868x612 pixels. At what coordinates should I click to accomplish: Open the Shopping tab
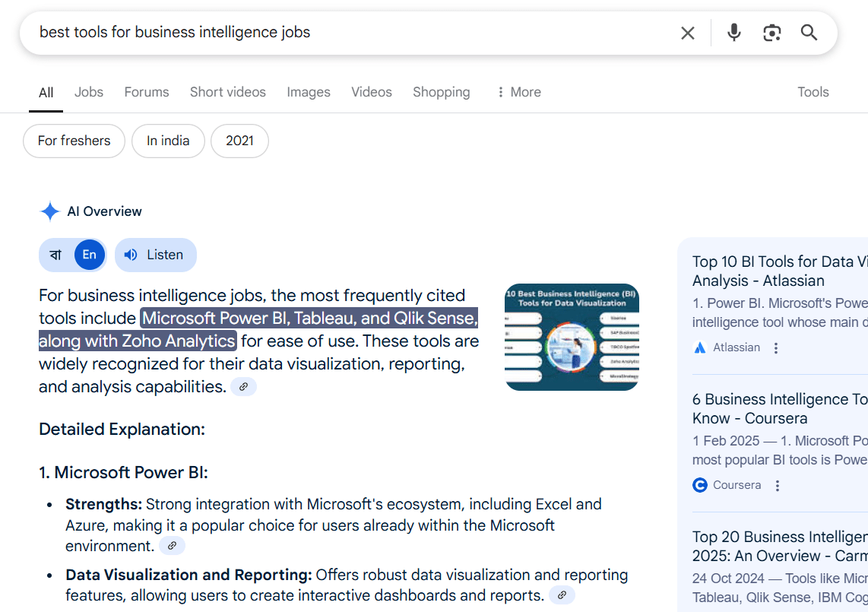[x=441, y=92]
